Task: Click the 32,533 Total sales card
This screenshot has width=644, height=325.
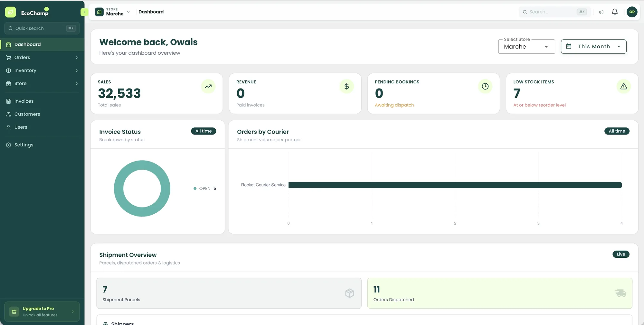Action: click(156, 93)
